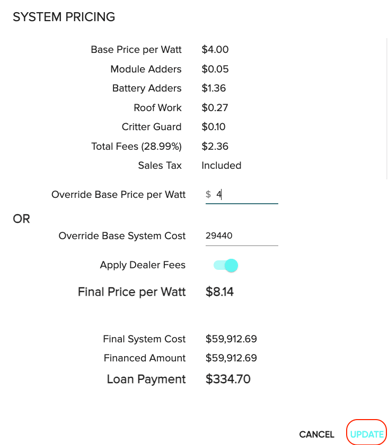The height and width of the screenshot is (445, 388).
Task: Click the Financed Amount label
Action: (x=144, y=358)
